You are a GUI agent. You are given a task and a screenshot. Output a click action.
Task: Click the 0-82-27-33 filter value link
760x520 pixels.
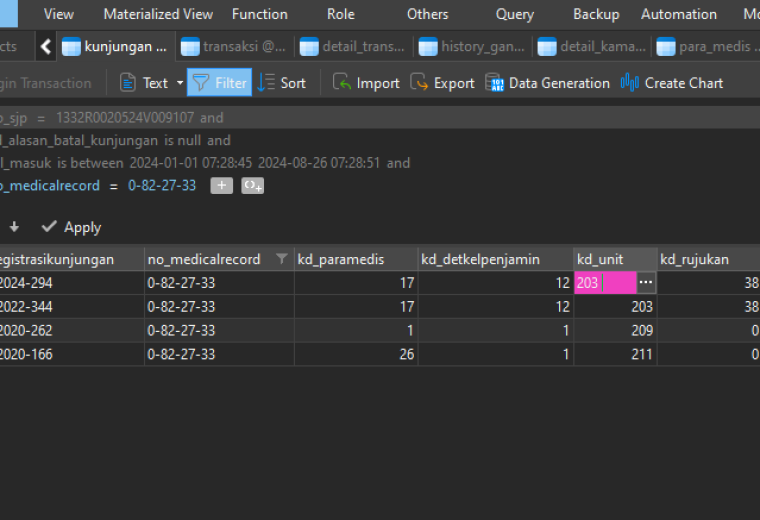(162, 186)
